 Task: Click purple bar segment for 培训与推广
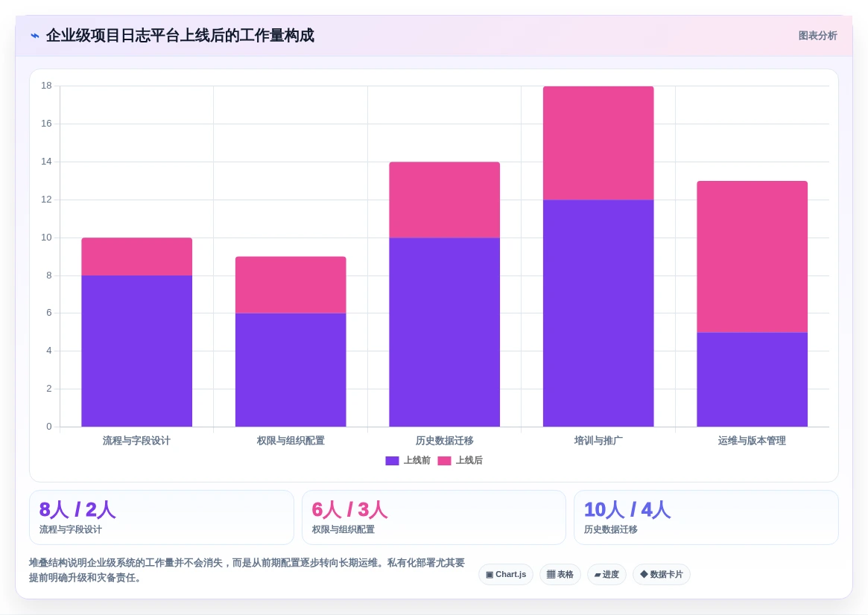[x=598, y=313]
